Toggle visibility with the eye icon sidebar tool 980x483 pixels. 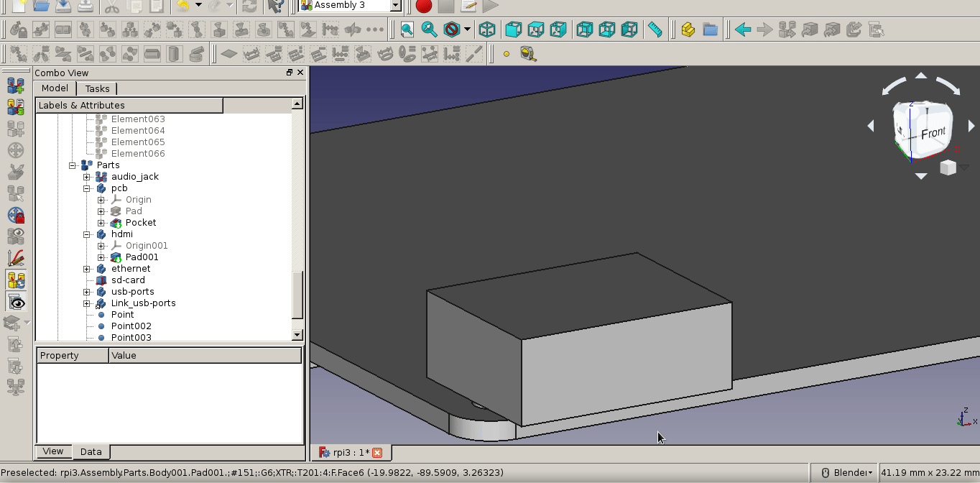(16, 302)
